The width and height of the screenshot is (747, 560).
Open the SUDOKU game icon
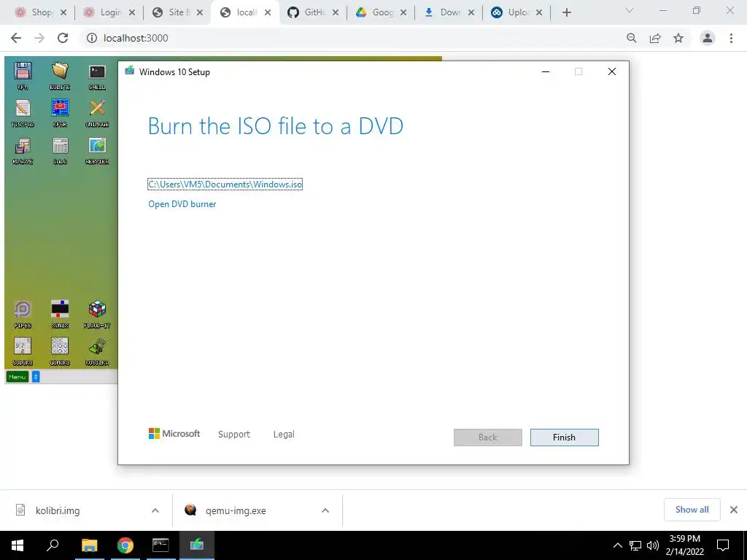click(x=23, y=351)
